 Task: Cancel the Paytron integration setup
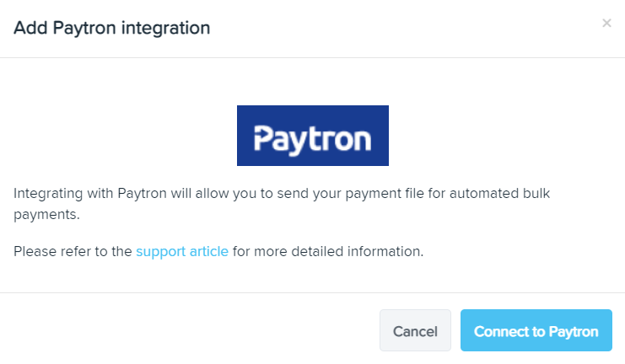(x=415, y=330)
